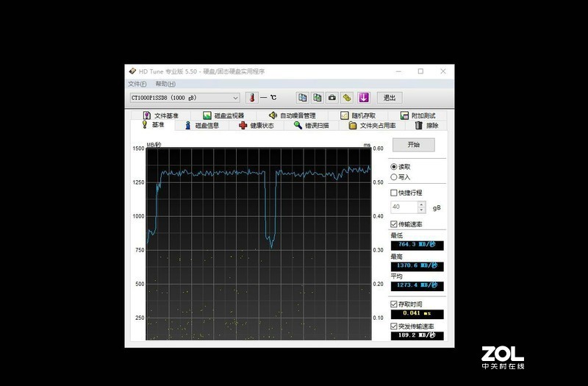This screenshot has height=386, width=588.
Task: Close the HD Tune window
Action: click(x=443, y=71)
